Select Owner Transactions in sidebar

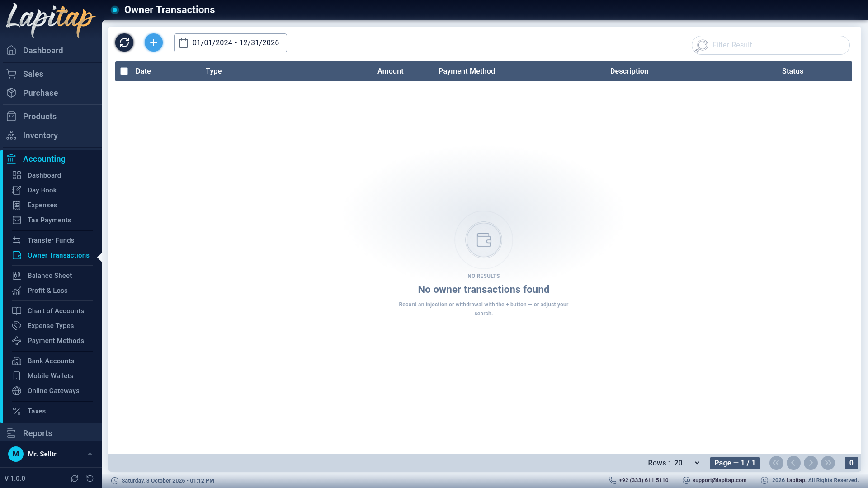(x=52, y=255)
